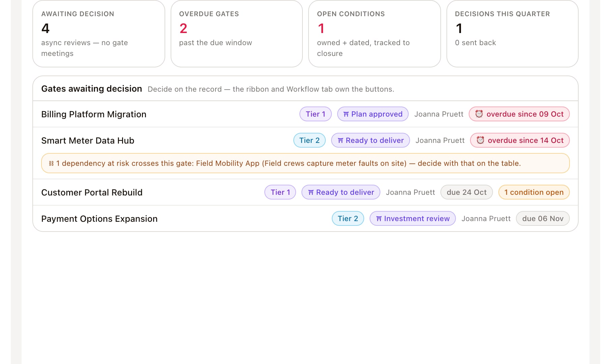Open the Customer Portal Rebuild gate
This screenshot has height=364, width=611.
click(x=92, y=192)
